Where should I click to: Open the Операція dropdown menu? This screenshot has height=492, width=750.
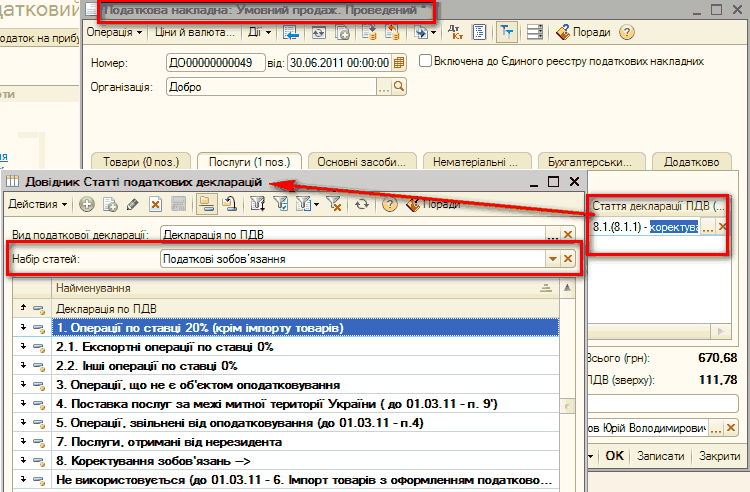(x=113, y=31)
